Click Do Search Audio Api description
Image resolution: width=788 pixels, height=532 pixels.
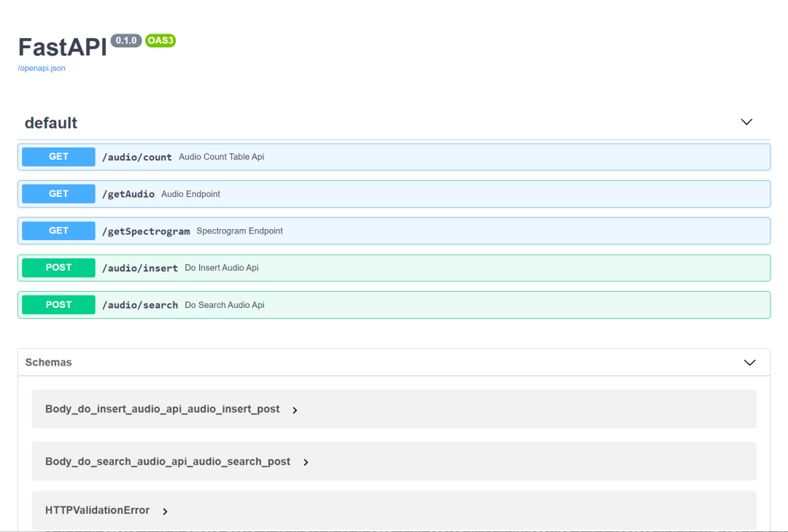pos(224,305)
